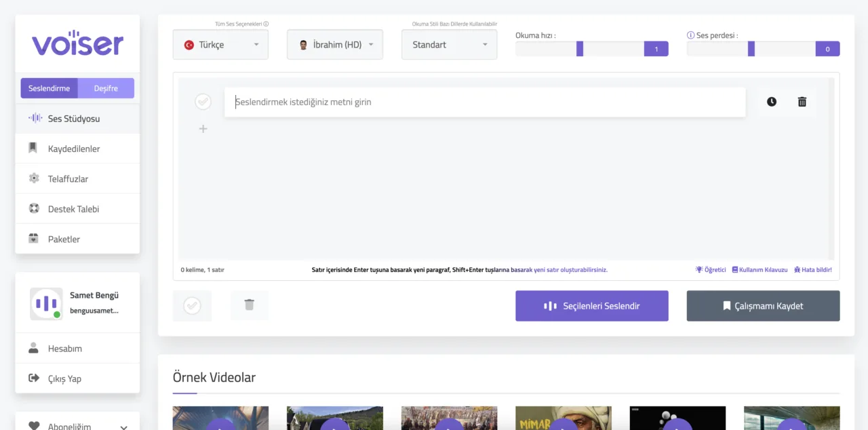Click the Seslendirmek istediğiniz metni girin field
The image size is (868, 430).
pyautogui.click(x=485, y=102)
